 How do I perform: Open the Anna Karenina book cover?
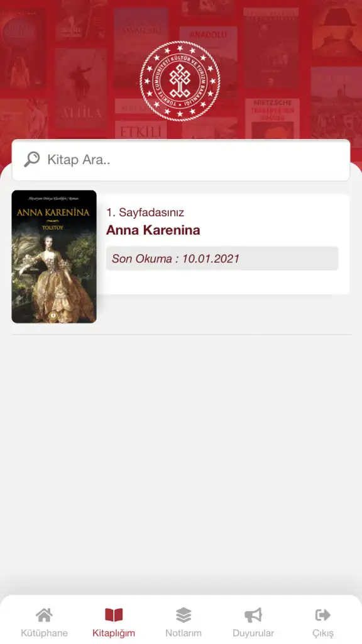tap(54, 257)
